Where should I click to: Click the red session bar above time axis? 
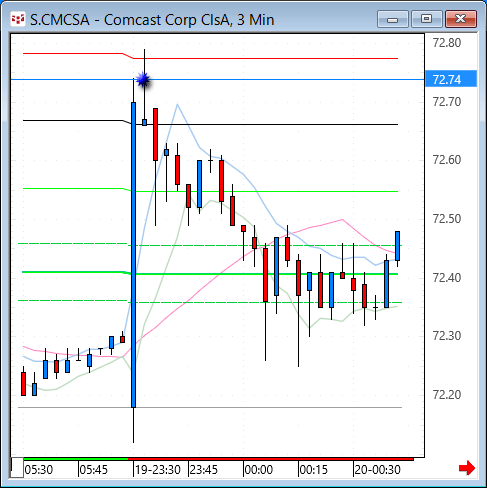click(x=271, y=459)
